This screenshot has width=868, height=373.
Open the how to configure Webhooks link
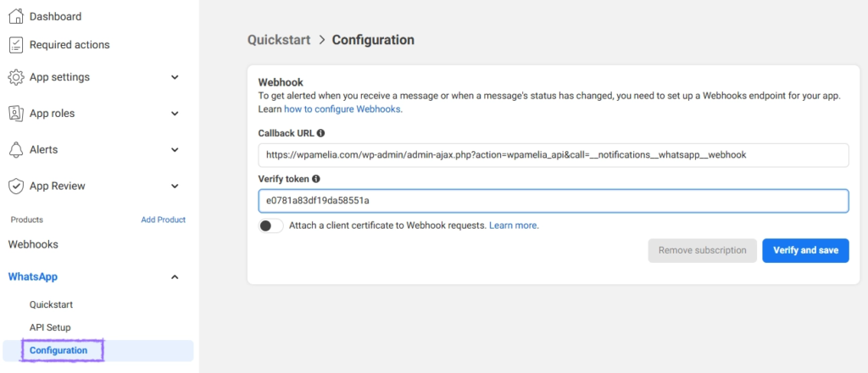(x=342, y=109)
